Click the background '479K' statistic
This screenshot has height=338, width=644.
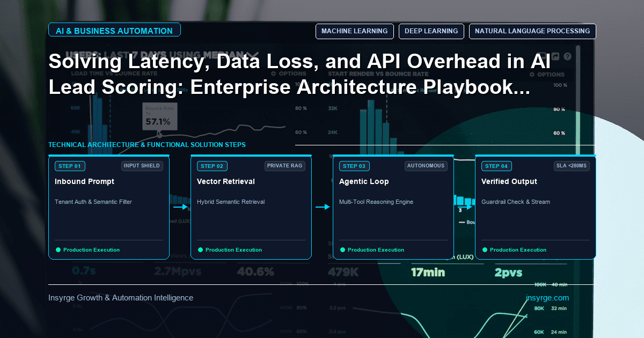pos(343,272)
